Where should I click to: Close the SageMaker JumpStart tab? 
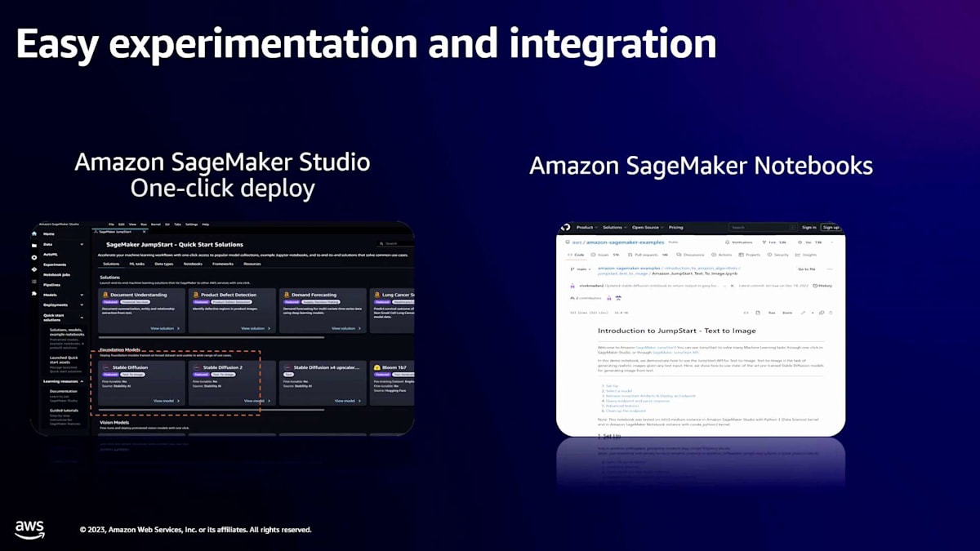click(x=144, y=232)
